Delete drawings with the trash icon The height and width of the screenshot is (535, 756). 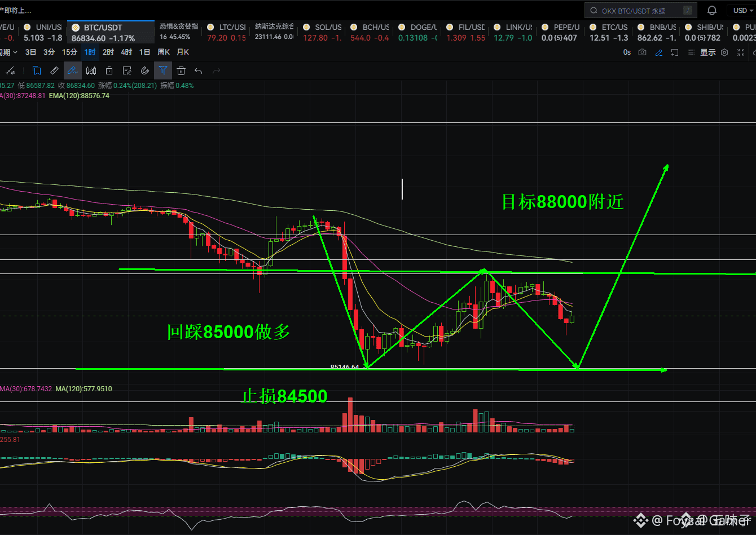181,71
